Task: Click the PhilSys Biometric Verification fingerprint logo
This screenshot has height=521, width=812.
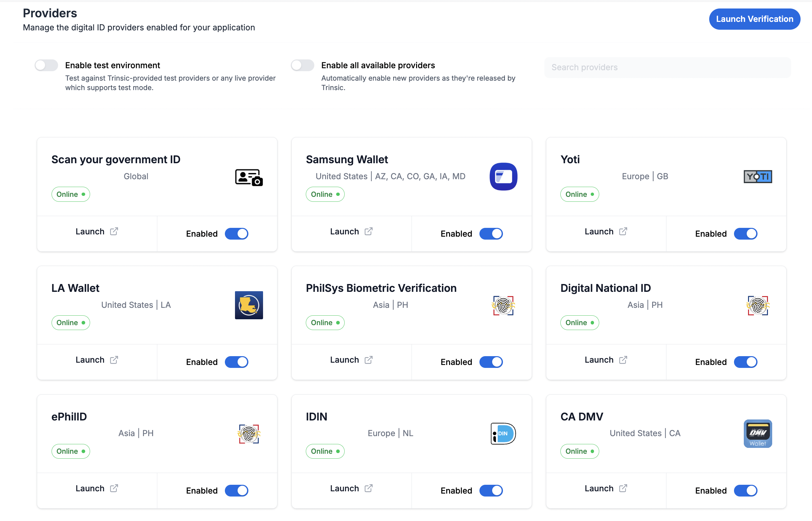Action: (503, 305)
